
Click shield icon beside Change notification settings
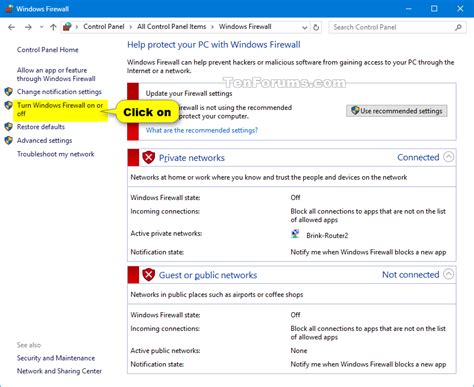click(9, 91)
